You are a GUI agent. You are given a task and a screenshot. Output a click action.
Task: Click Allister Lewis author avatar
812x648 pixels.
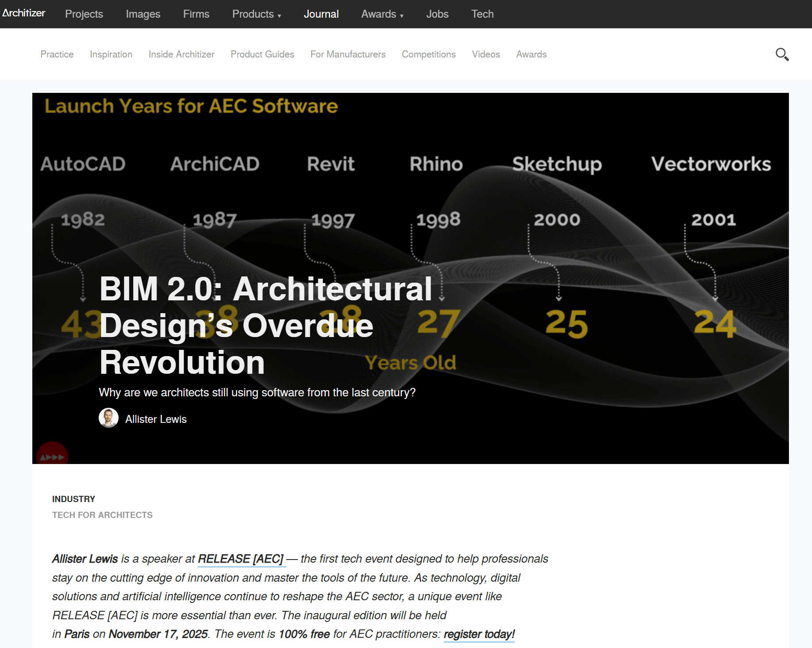tap(108, 418)
